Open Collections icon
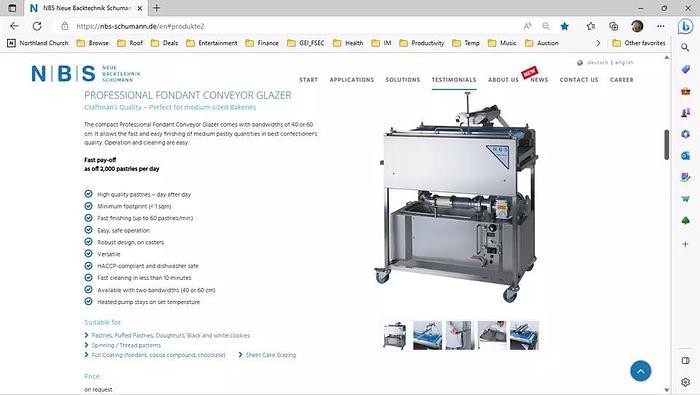Viewport: 700px width, 395px height. click(x=614, y=26)
